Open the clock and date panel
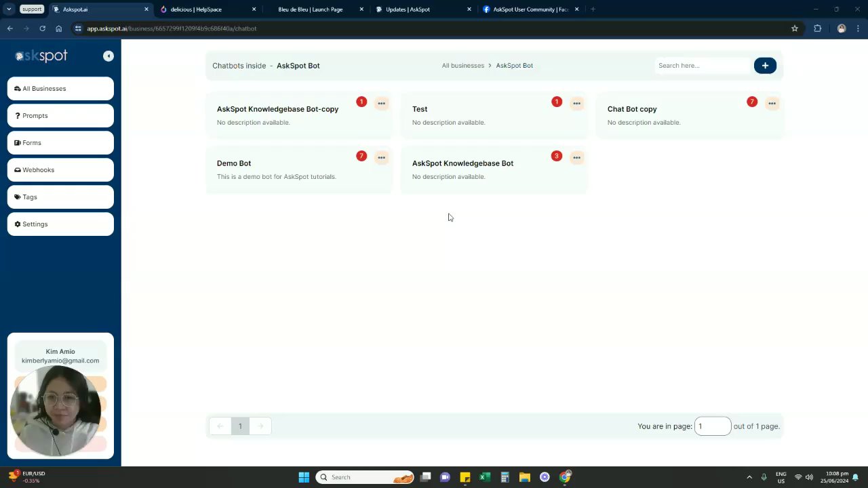 [835, 477]
